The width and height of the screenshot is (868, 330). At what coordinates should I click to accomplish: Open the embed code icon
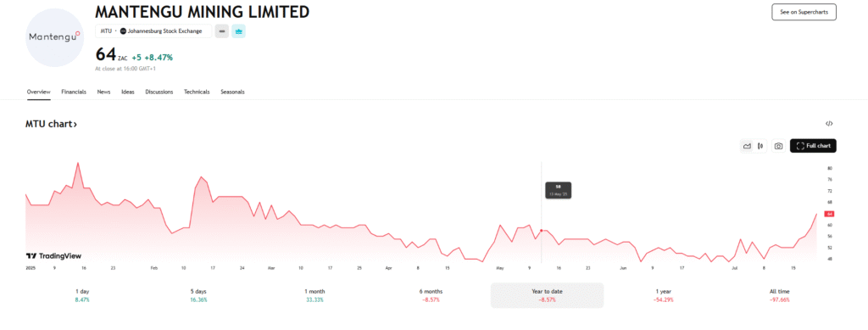tap(829, 124)
